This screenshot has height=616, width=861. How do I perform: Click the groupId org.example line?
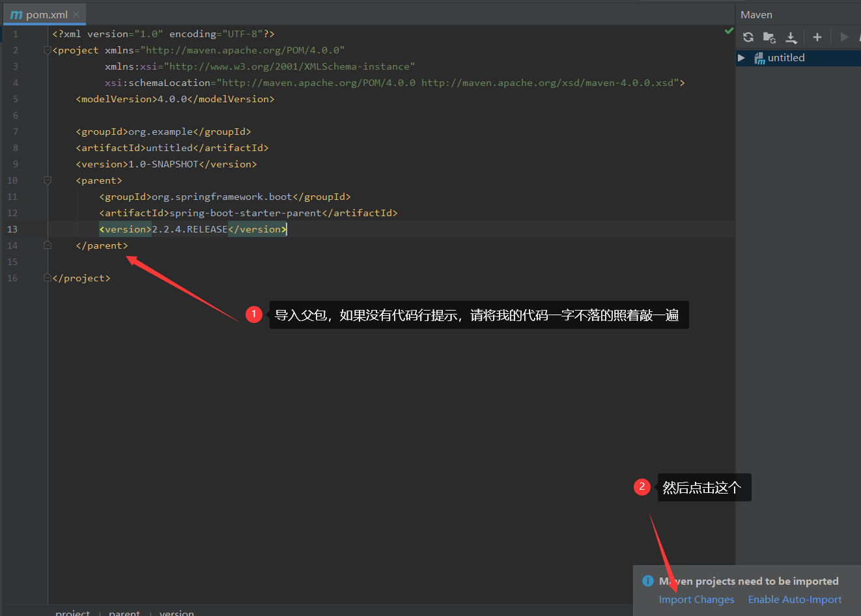[x=163, y=132]
